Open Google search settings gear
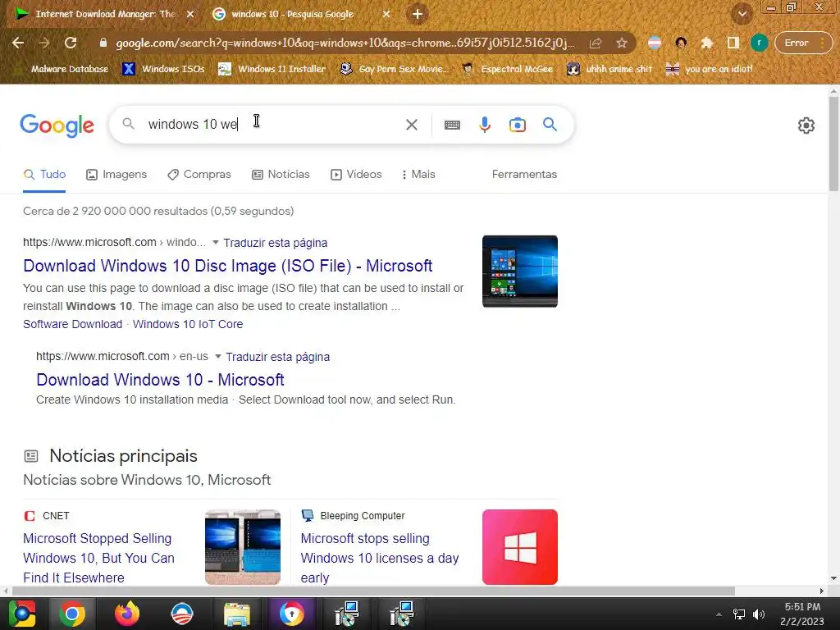Image resolution: width=840 pixels, height=630 pixels. pyautogui.click(x=806, y=126)
